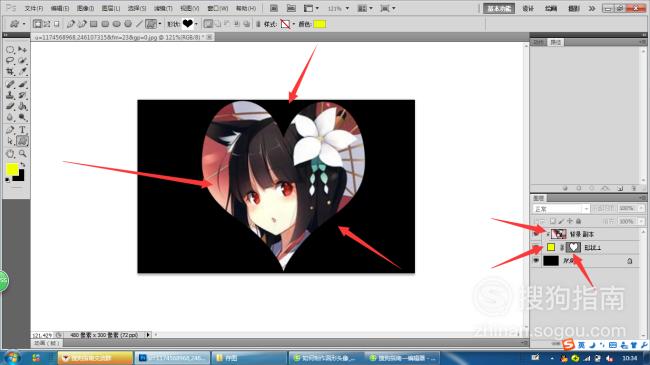Launch Bridge from the application bar
Screen dimensions: 650x365
(274, 8)
